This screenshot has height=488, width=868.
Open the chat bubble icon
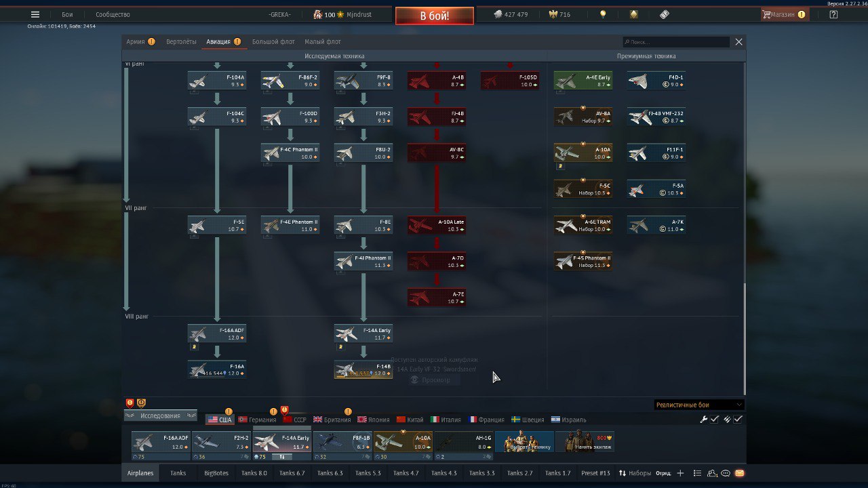(x=726, y=473)
